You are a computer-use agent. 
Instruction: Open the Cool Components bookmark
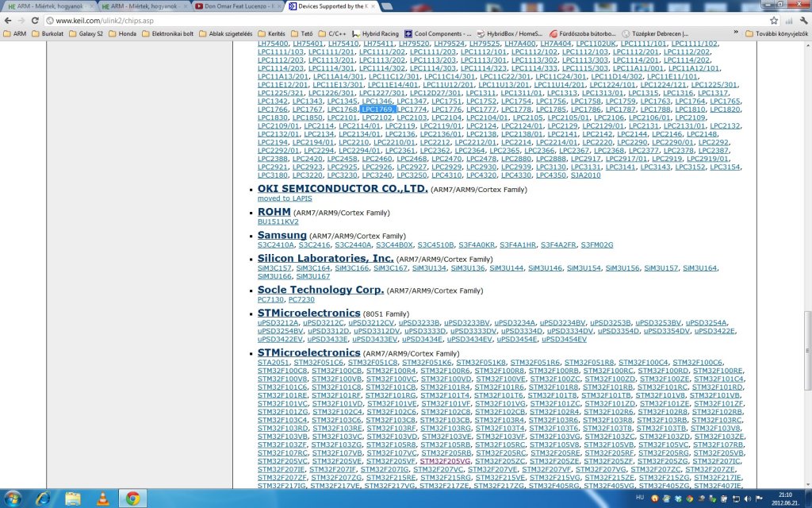tap(438, 33)
